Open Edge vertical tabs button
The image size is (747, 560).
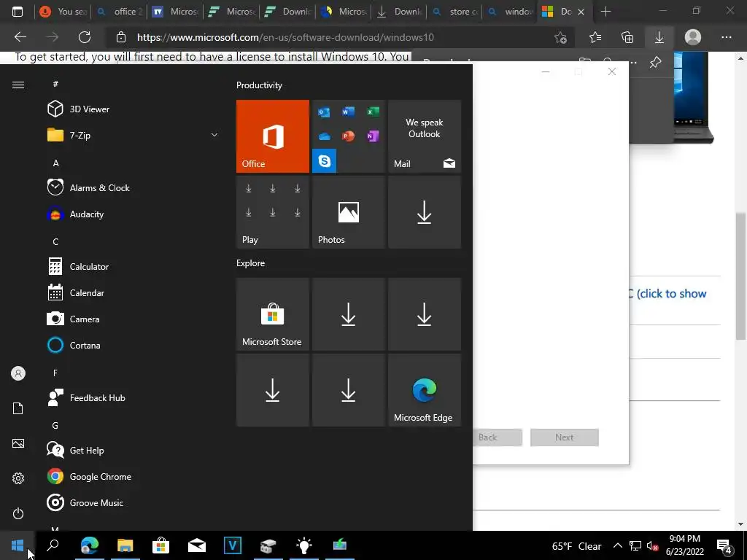18,12
